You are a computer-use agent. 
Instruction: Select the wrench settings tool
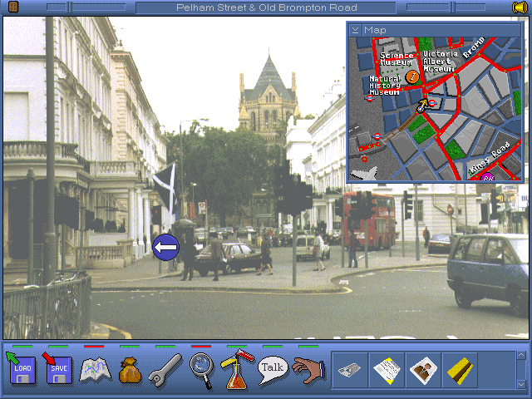coord(165,369)
